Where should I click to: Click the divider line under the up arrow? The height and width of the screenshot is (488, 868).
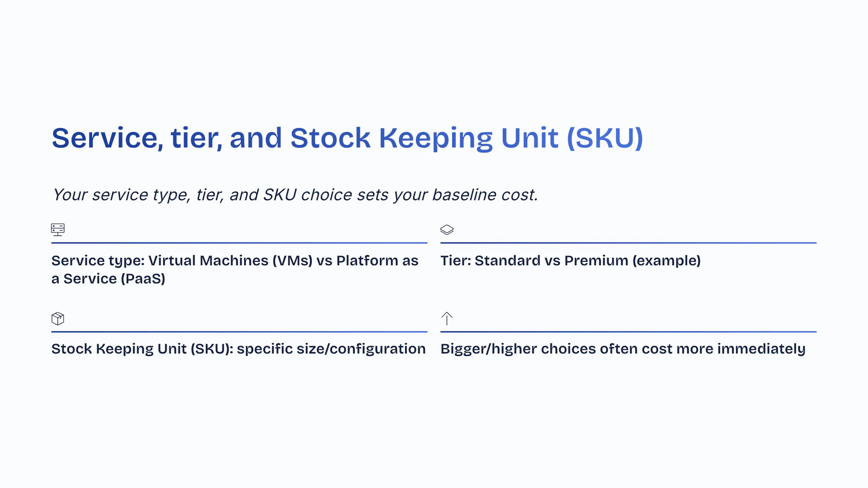pyautogui.click(x=628, y=332)
